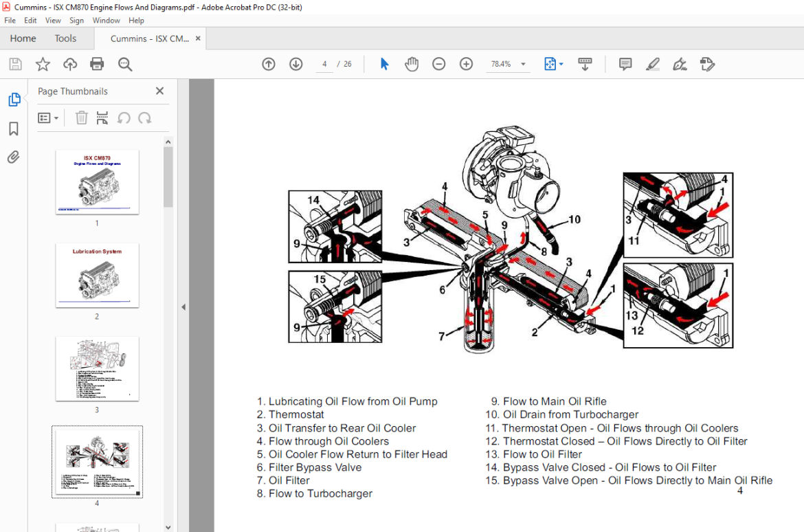Screen dimensions: 804x532
Task: Click thumbnails scrollbar up arrow
Action: coord(168,142)
